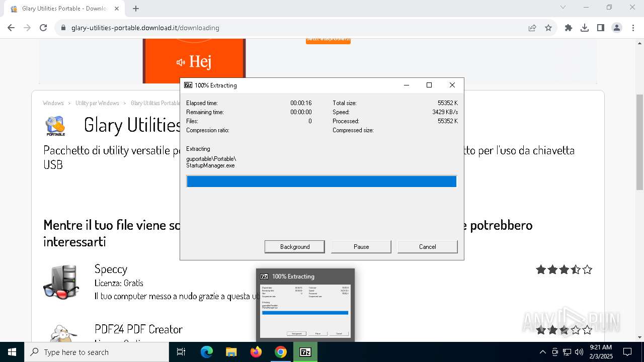Open Chrome downloads icon
Image resolution: width=644 pixels, height=362 pixels.
pos(585,28)
